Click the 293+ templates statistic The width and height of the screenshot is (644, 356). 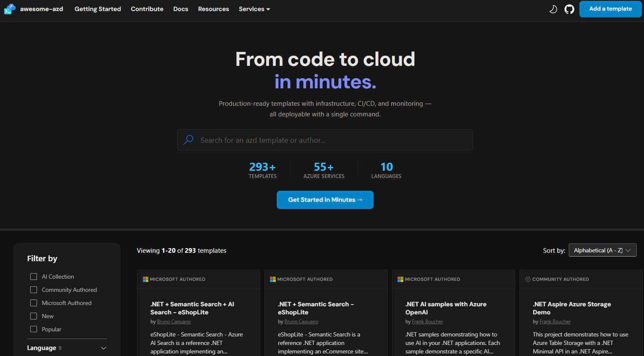(263, 170)
